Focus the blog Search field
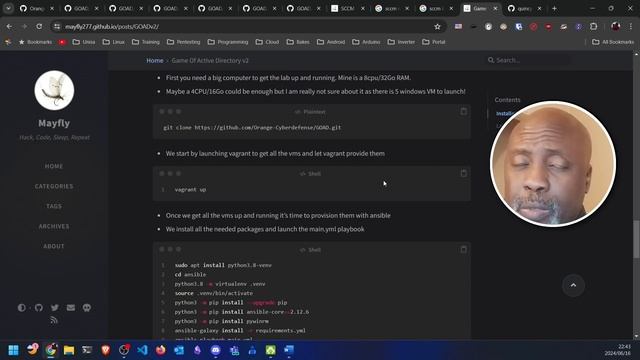Screen dimensions: 640x360 click(529, 60)
